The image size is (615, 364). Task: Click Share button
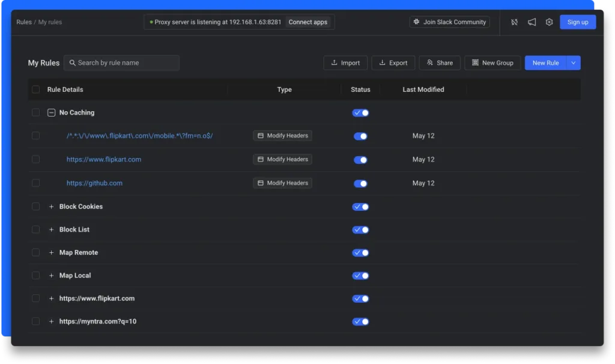pos(439,62)
